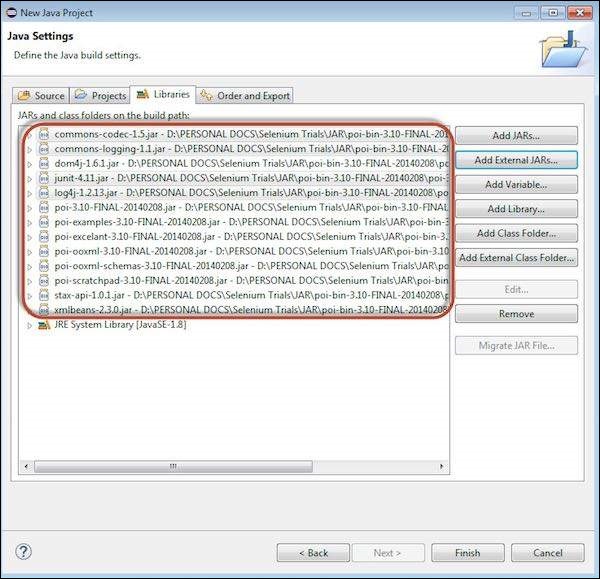The image size is (600, 579).
Task: Expand the JRE System Library node
Action: 29,326
